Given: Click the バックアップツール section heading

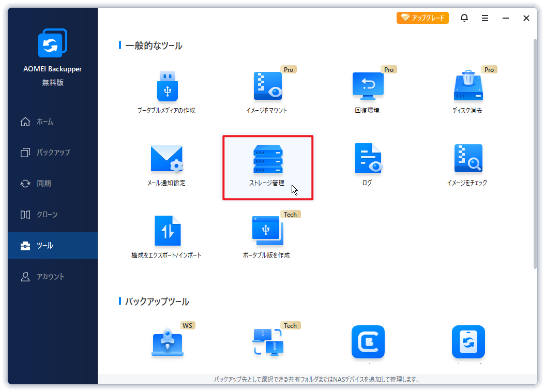Looking at the screenshot, I should coord(157,301).
